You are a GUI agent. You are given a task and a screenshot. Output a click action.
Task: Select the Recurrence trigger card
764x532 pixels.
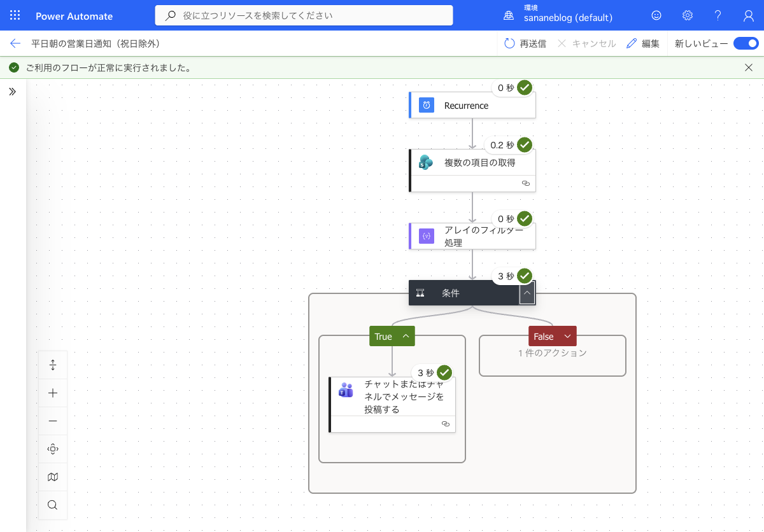472,106
